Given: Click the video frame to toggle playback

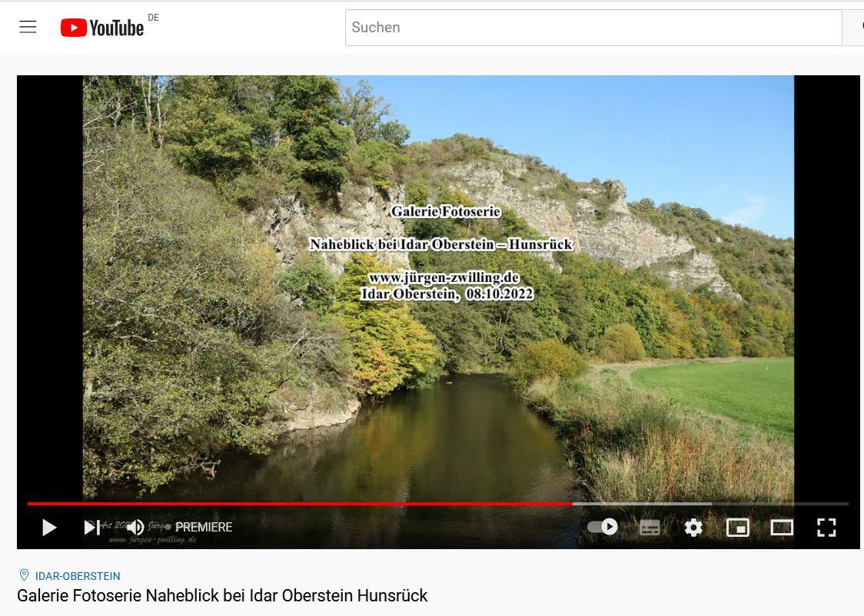Looking at the screenshot, I should tap(438, 286).
